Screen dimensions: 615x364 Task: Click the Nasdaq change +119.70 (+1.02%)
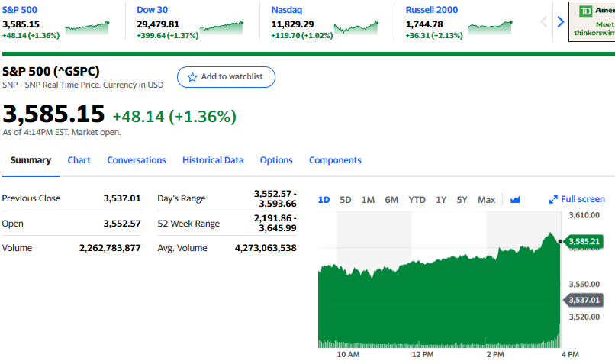(302, 36)
